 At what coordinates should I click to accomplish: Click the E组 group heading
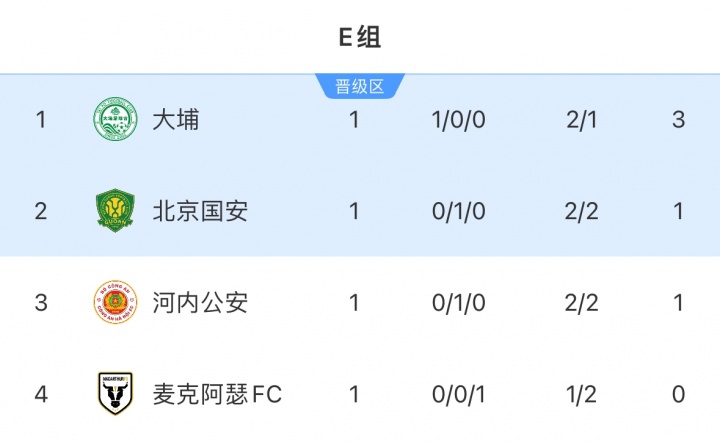[x=359, y=38]
